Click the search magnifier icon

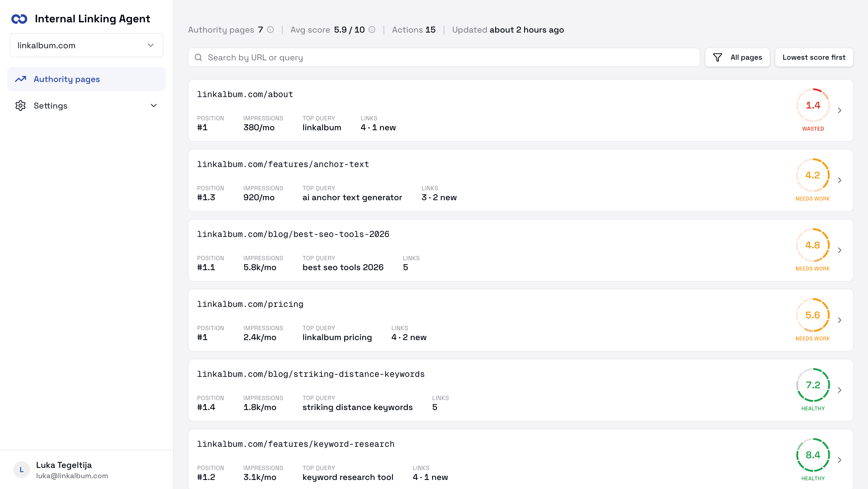pos(199,57)
